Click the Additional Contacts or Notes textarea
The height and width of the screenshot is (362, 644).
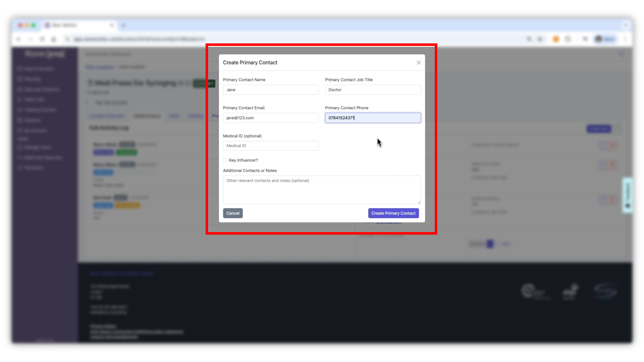pos(322,190)
